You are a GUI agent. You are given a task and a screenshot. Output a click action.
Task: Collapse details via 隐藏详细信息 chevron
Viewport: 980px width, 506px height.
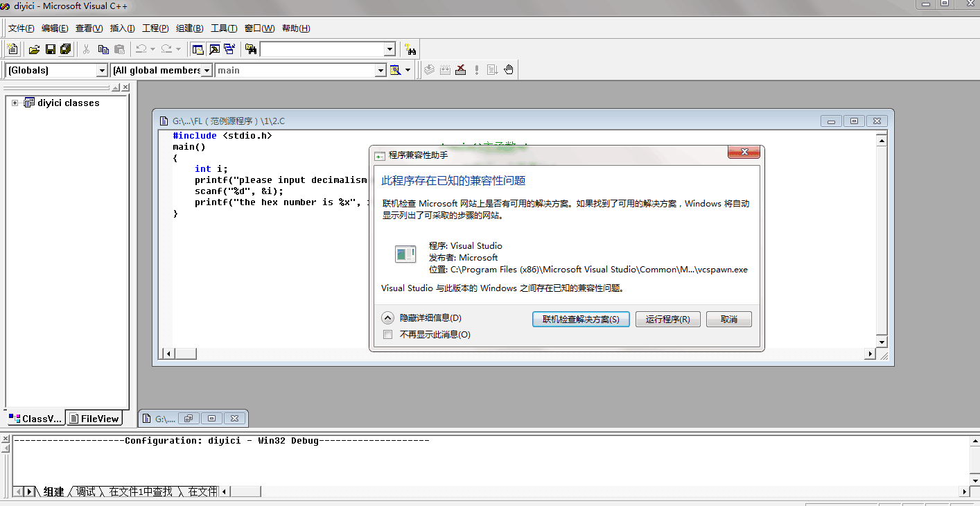[x=388, y=318]
